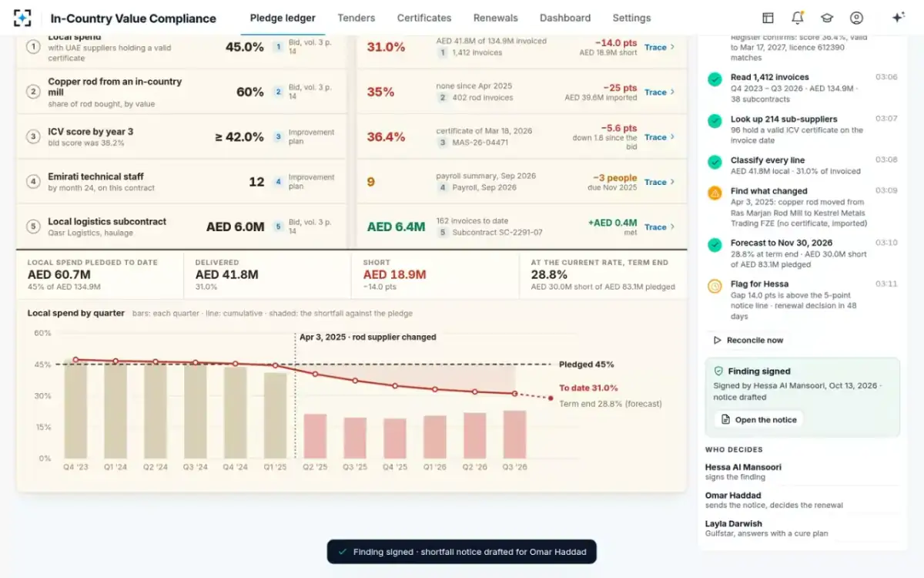The width and height of the screenshot is (924, 578).
Task: Open notifications bell
Action: pyautogui.click(x=797, y=18)
